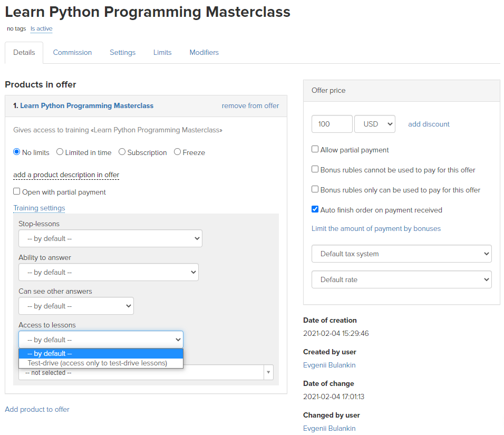Click the offer price input field
The image size is (504, 435).
tap(332, 124)
